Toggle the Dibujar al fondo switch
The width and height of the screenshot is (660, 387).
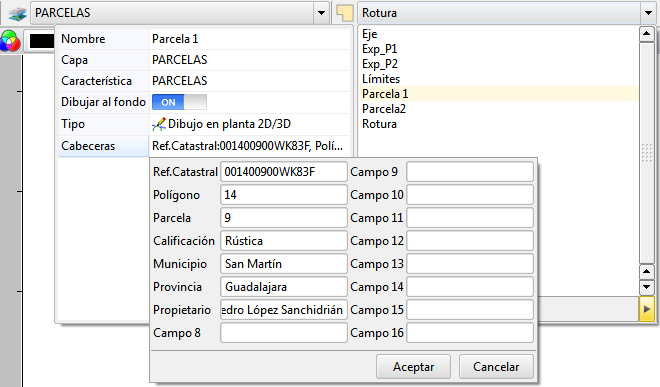click(x=179, y=102)
